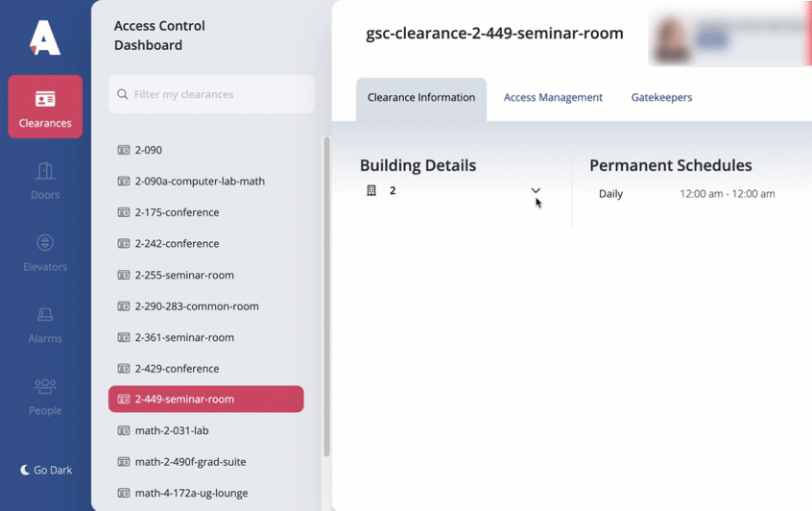Click the search magnifier icon

tap(122, 94)
